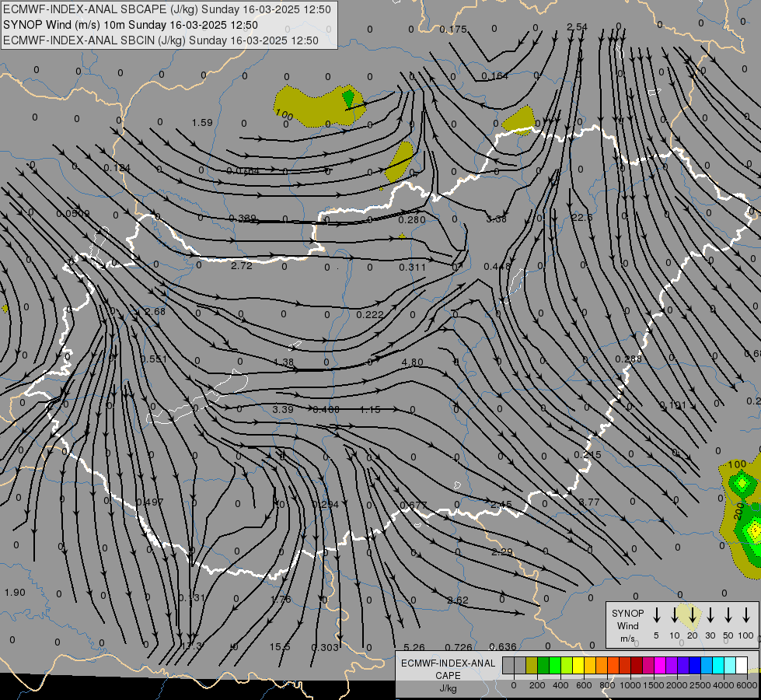Click the 3.77 value on the map
761x700 pixels.
click(x=589, y=502)
